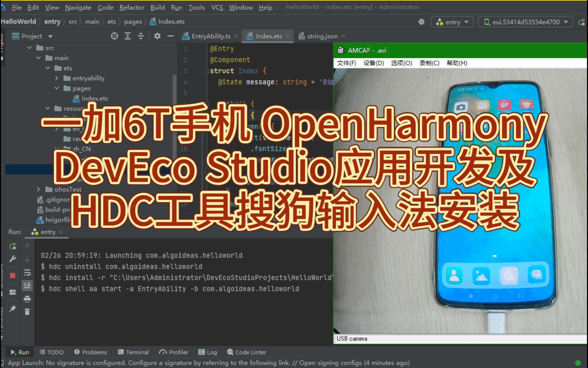Open the device selector dropdown
The height and width of the screenshot is (368, 588).
coord(525,21)
